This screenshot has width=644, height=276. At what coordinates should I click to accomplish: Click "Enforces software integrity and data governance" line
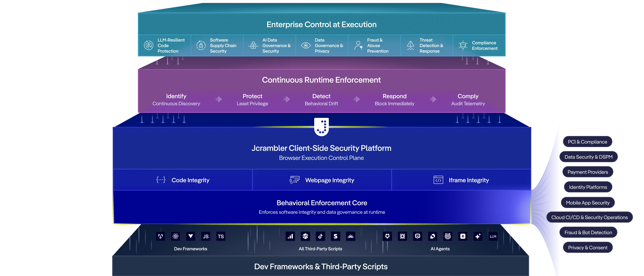coord(322,212)
